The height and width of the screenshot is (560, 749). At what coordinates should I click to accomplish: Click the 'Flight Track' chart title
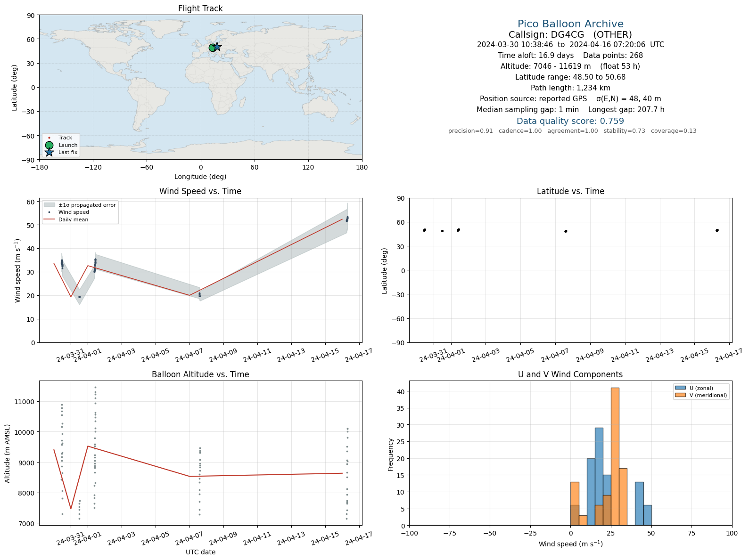(x=200, y=8)
